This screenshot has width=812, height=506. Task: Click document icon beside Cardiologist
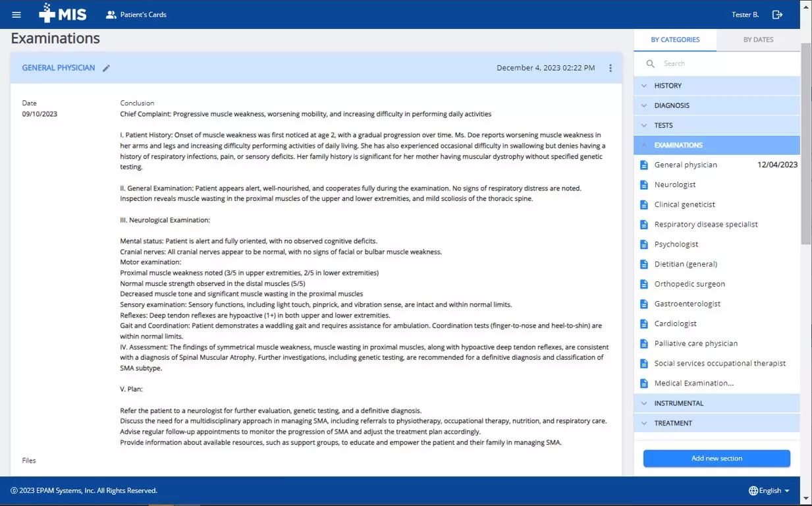coord(644,323)
